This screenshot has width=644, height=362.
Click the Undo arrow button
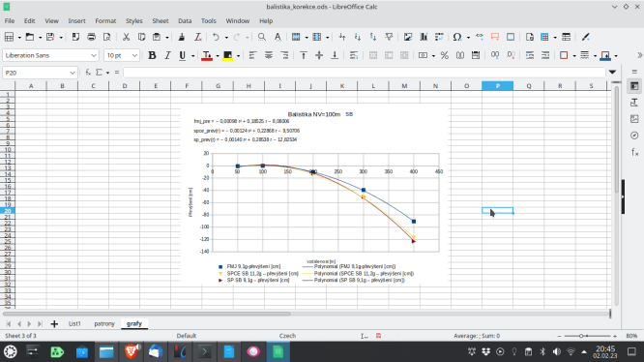pos(216,37)
